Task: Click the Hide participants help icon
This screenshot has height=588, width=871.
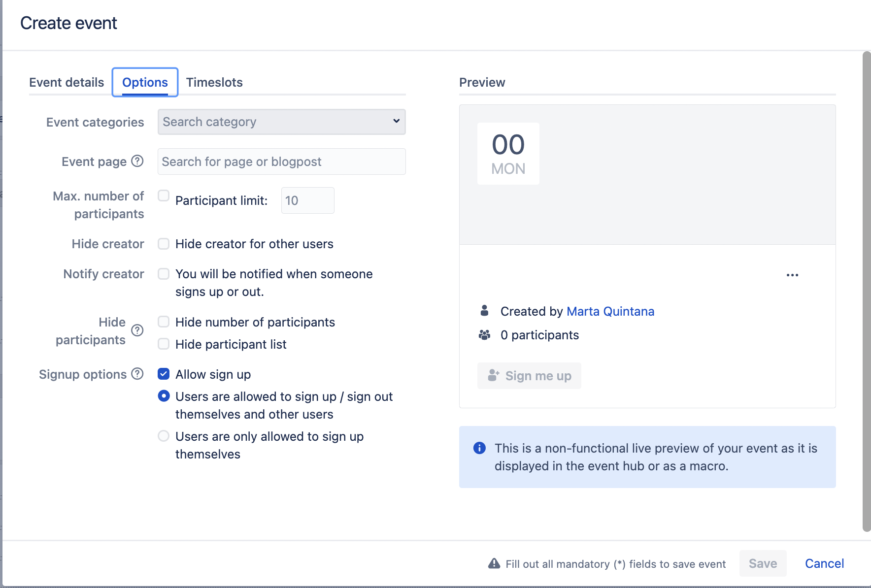Action: click(x=137, y=330)
